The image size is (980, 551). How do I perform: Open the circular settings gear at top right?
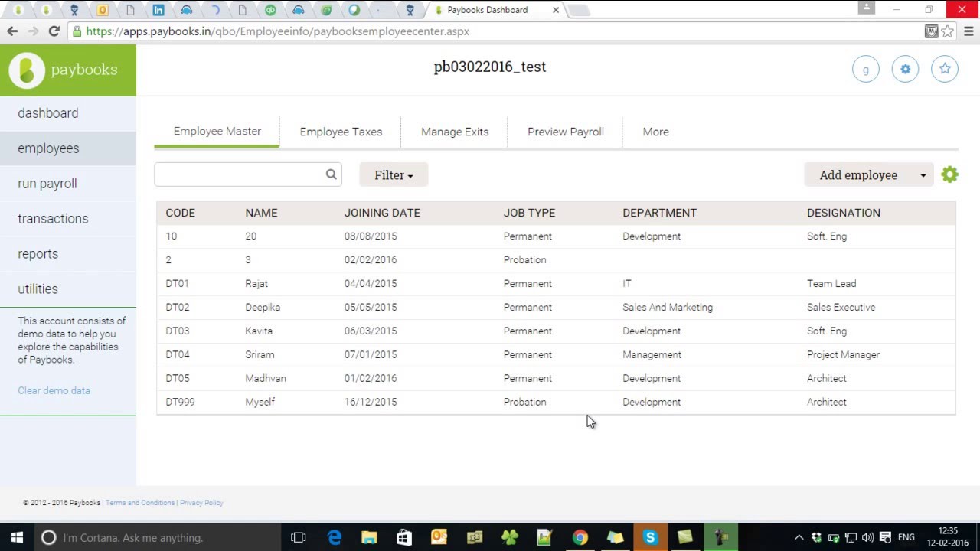tap(905, 68)
